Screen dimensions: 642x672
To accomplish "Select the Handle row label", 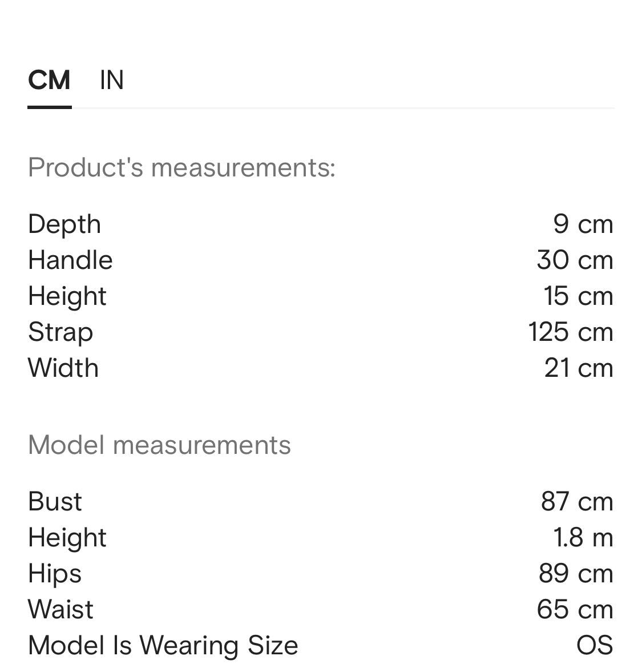I will [70, 260].
